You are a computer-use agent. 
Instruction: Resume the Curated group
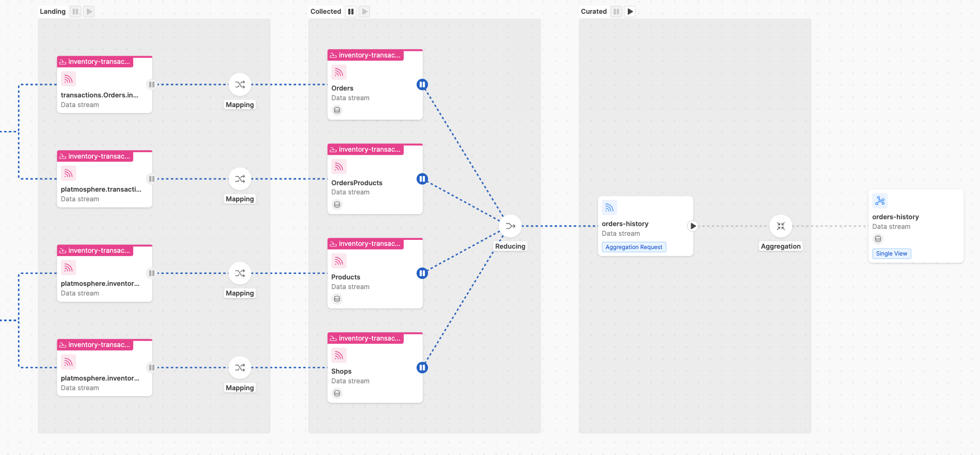tap(630, 11)
